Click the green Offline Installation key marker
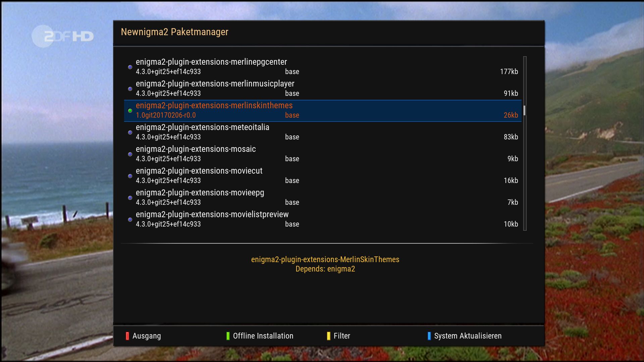 pyautogui.click(x=228, y=336)
